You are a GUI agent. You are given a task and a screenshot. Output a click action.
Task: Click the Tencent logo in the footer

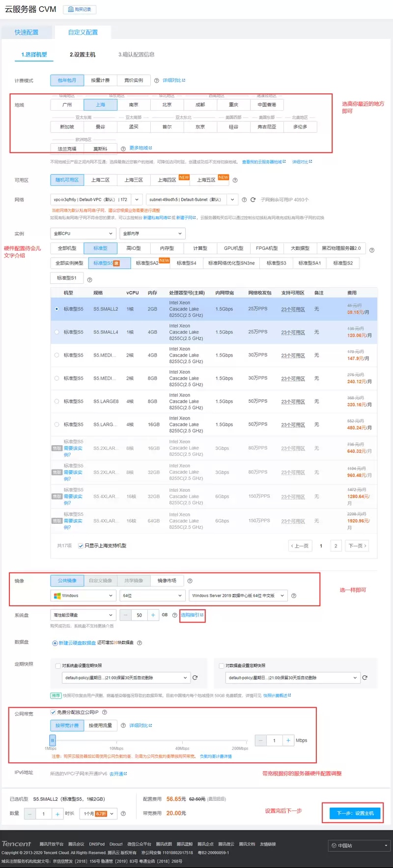pos(16,844)
